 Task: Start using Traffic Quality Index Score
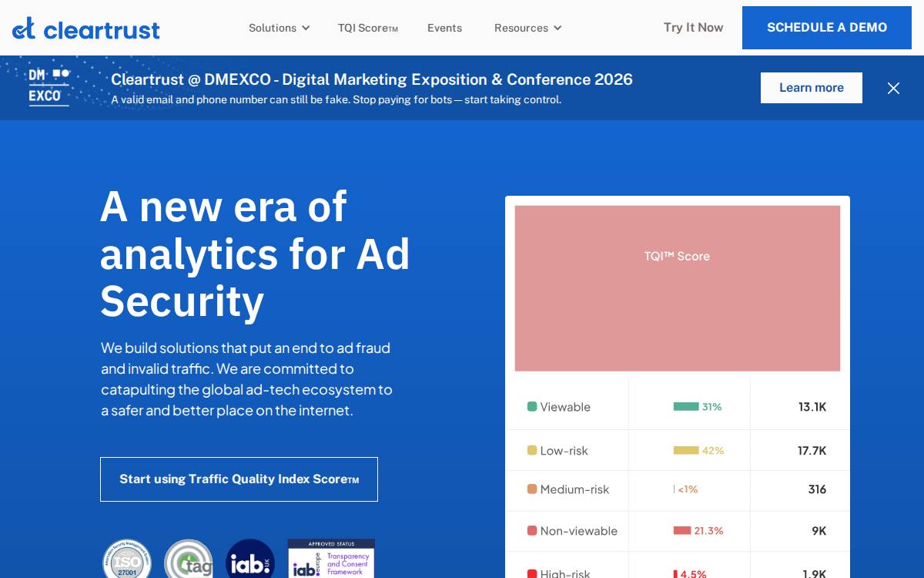point(239,479)
